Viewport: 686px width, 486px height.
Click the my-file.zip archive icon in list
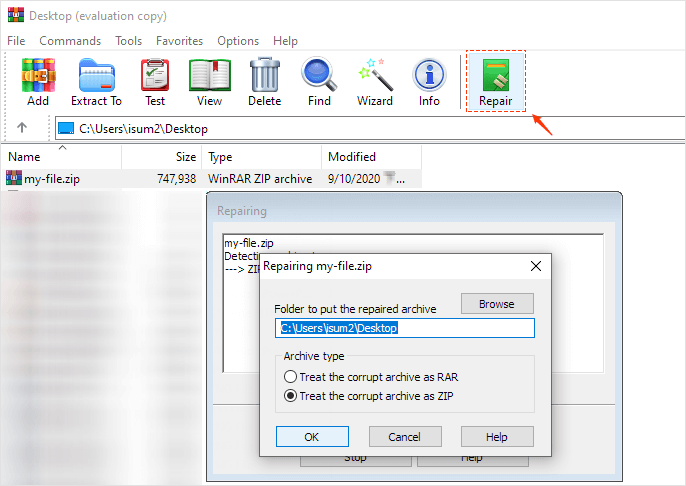tap(14, 178)
